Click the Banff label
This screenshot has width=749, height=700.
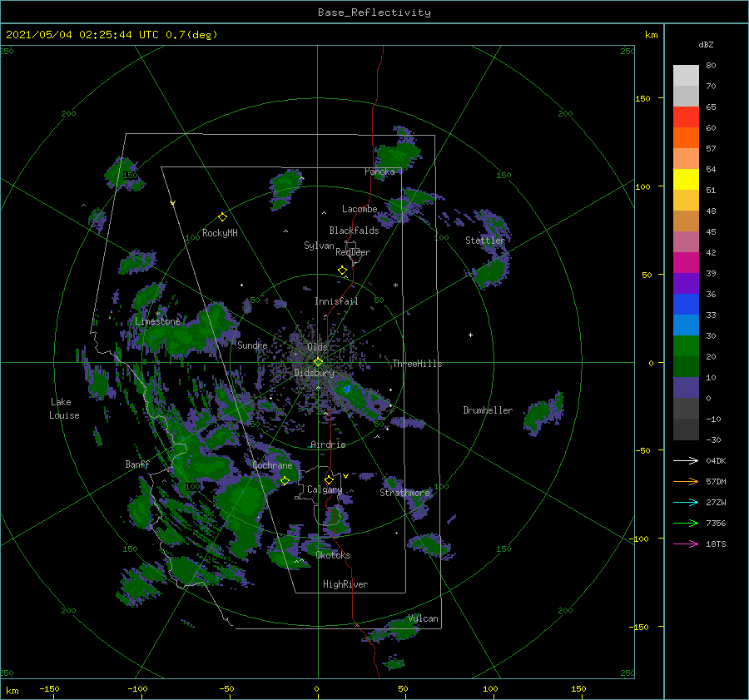pyautogui.click(x=137, y=464)
